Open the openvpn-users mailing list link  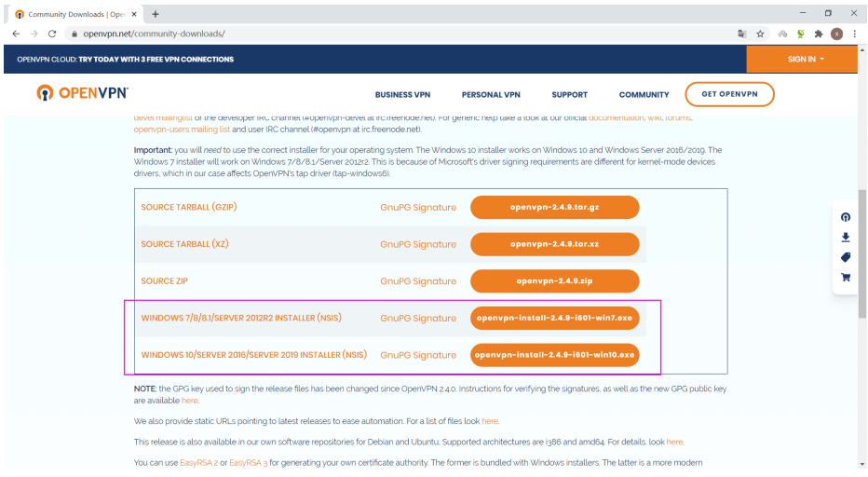tap(182, 129)
